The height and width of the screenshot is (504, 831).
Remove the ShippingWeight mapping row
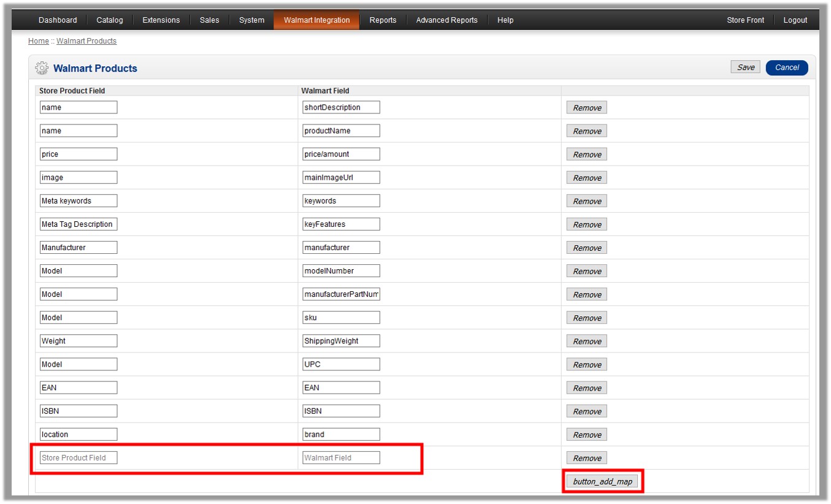[587, 341]
